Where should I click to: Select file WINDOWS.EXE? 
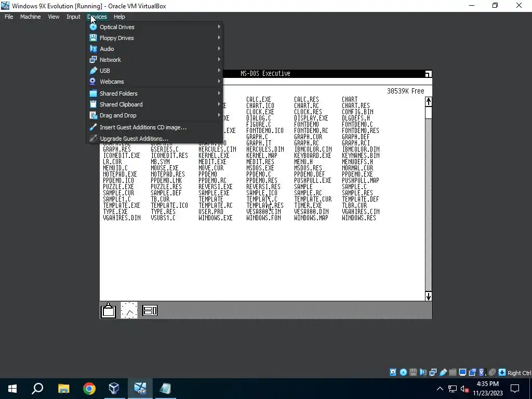click(x=216, y=218)
